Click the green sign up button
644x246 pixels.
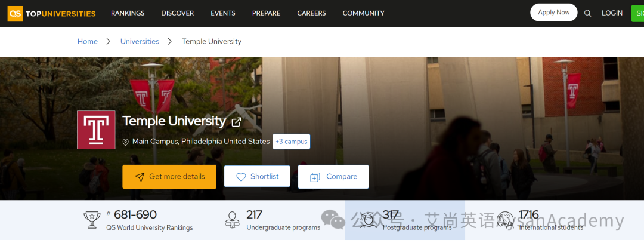(637, 13)
